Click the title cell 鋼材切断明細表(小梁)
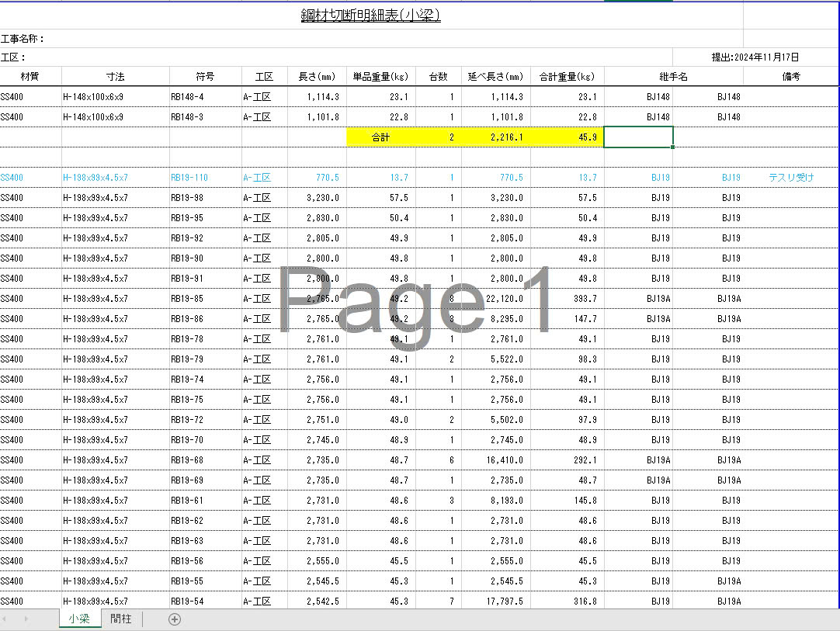Viewport: 840px width, 631px height. tap(371, 16)
